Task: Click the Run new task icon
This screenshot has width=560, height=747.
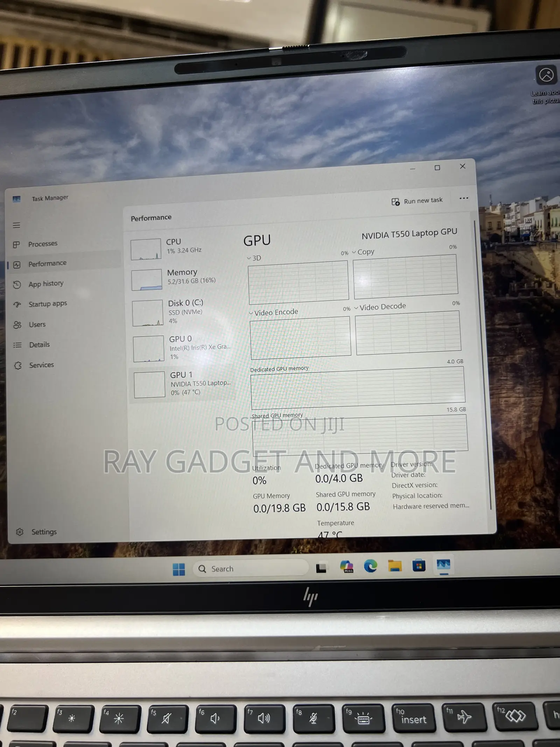Action: 395,202
